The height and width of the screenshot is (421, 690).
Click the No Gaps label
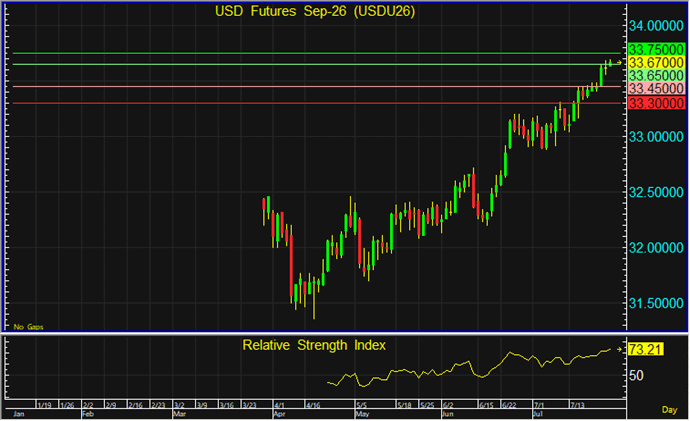pos(29,327)
